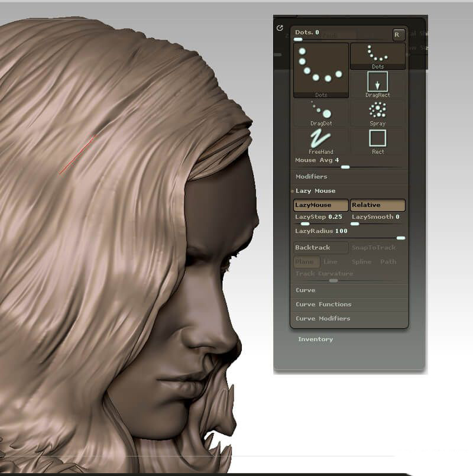
Task: Select the DragDot stroke type
Action: pyautogui.click(x=321, y=113)
